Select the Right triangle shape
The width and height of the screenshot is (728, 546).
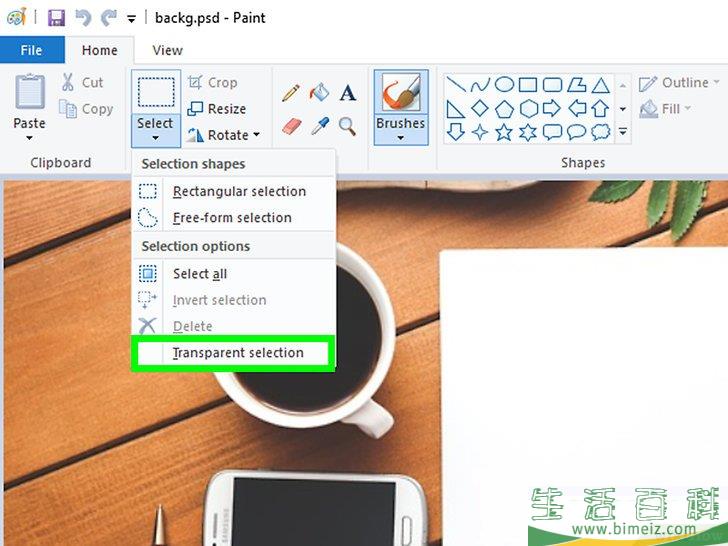455,109
